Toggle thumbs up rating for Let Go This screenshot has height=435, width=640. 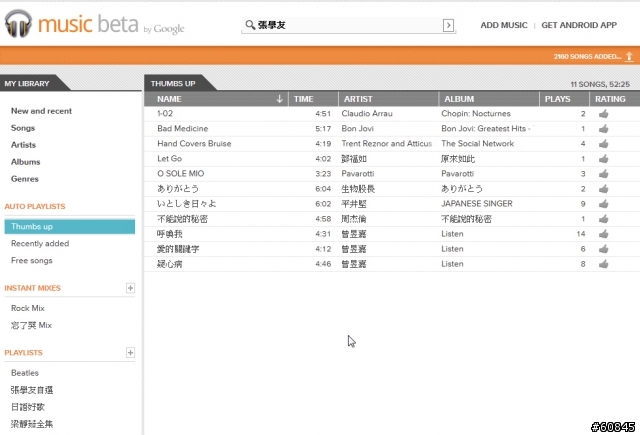603,159
